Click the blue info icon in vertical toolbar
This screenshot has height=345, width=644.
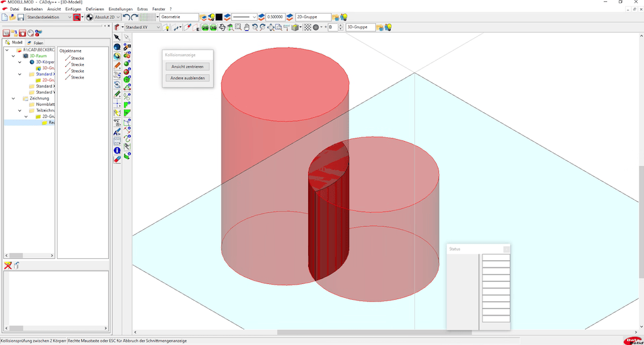tap(117, 150)
